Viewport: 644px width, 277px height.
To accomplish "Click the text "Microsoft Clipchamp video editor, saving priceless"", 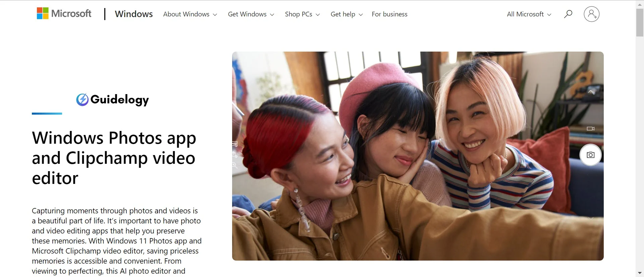I will 115,251.
